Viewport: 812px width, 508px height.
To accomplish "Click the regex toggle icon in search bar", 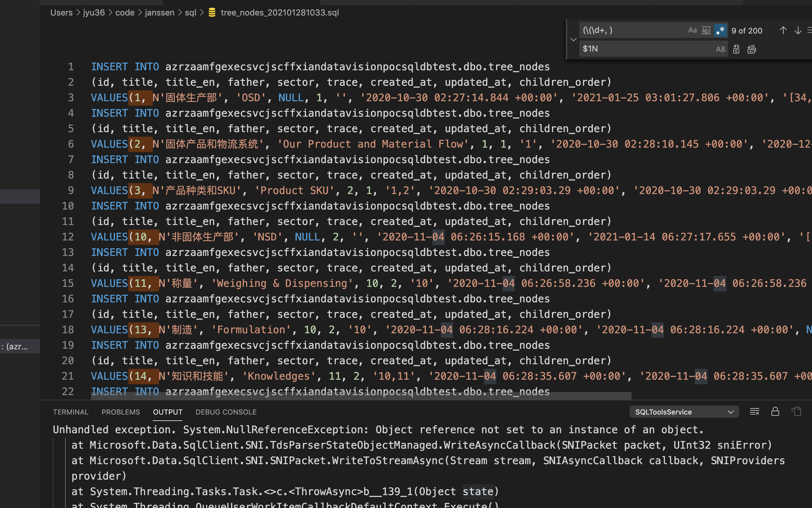I will (x=721, y=30).
